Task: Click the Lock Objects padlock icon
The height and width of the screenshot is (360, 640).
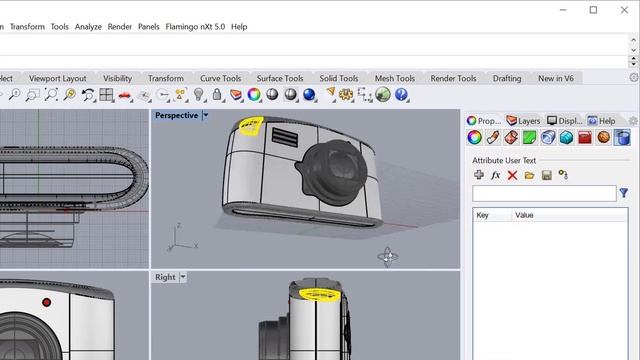Action: [x=217, y=95]
